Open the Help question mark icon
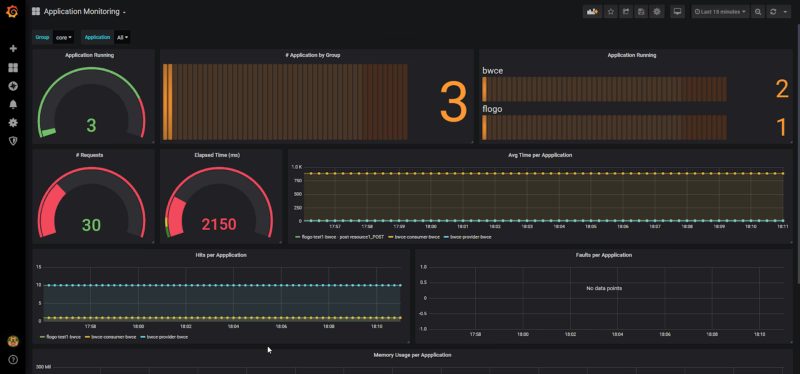 [13, 360]
